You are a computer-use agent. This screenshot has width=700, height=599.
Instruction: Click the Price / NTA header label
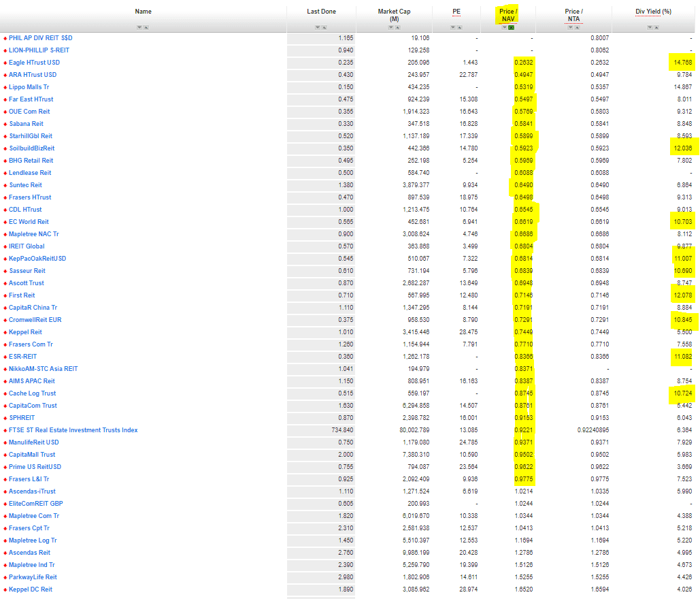[x=573, y=15]
